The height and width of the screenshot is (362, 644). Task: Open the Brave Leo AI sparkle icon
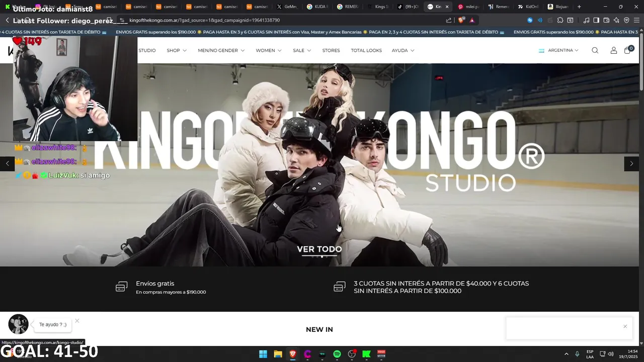click(x=616, y=20)
